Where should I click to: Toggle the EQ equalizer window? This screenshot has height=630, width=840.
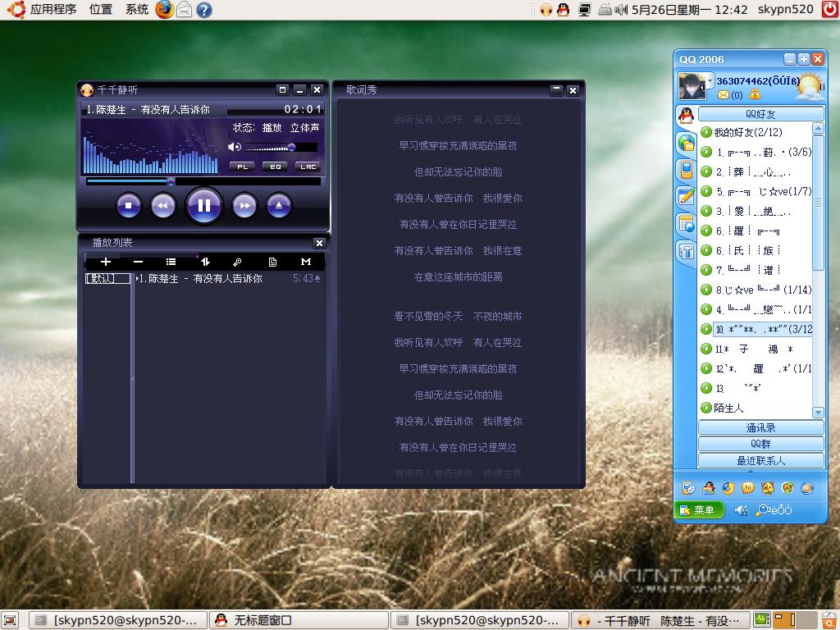[276, 167]
